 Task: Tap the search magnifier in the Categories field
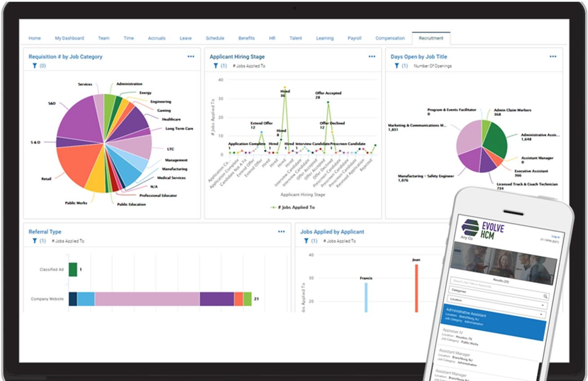point(546,296)
